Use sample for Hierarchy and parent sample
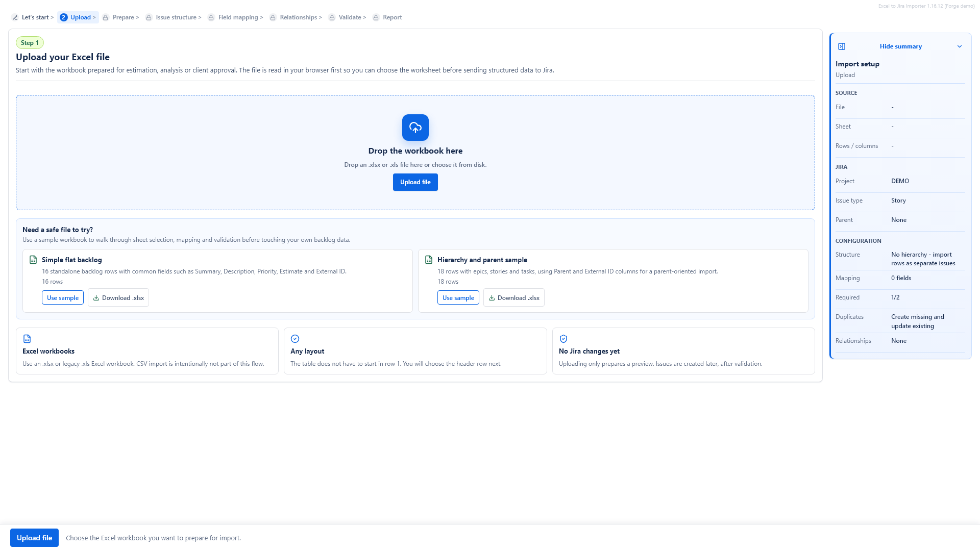The height and width of the screenshot is (551, 980). coord(458,298)
